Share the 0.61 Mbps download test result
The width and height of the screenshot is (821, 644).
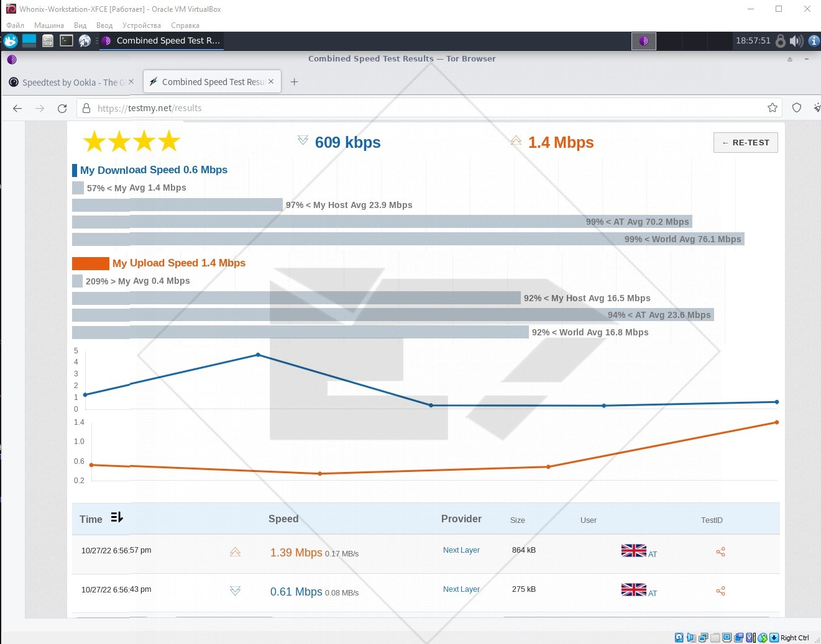pyautogui.click(x=721, y=591)
